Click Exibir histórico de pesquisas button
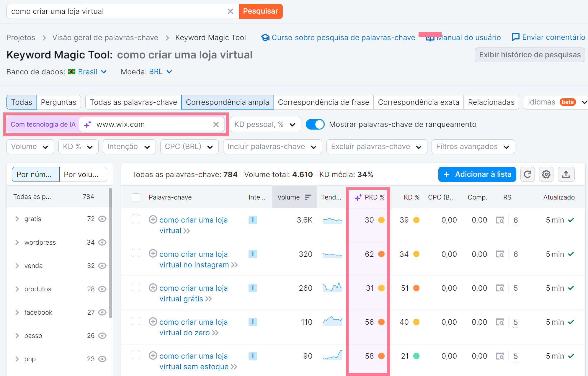This screenshot has width=588, height=376. point(530,55)
